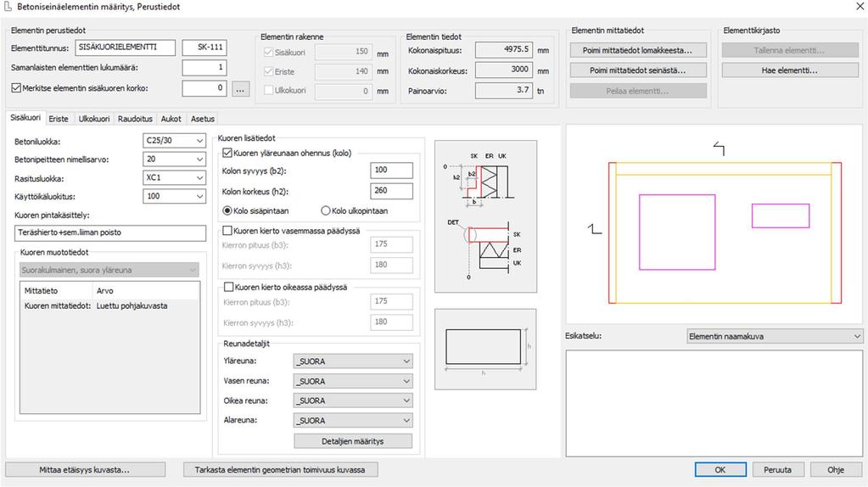Image resolution: width=868 pixels, height=487 pixels.
Task: Enable Kuoren kierto vasemmassa päädyssä
Action: [x=227, y=231]
